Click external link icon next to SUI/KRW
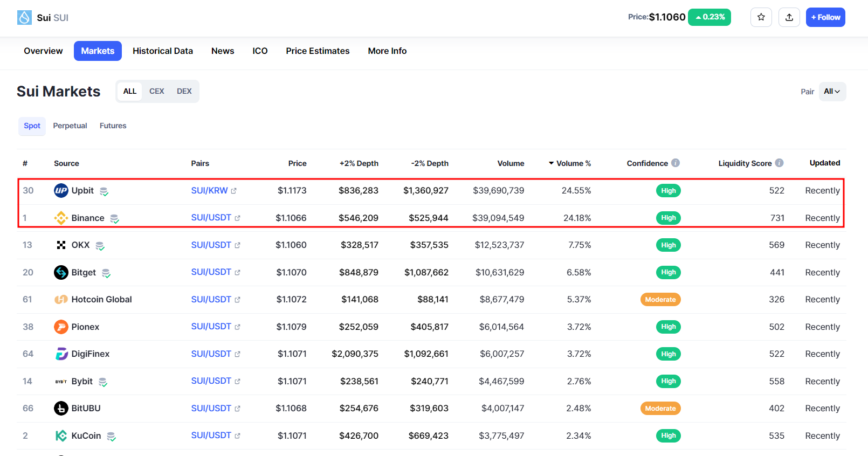The image size is (868, 456). click(234, 191)
